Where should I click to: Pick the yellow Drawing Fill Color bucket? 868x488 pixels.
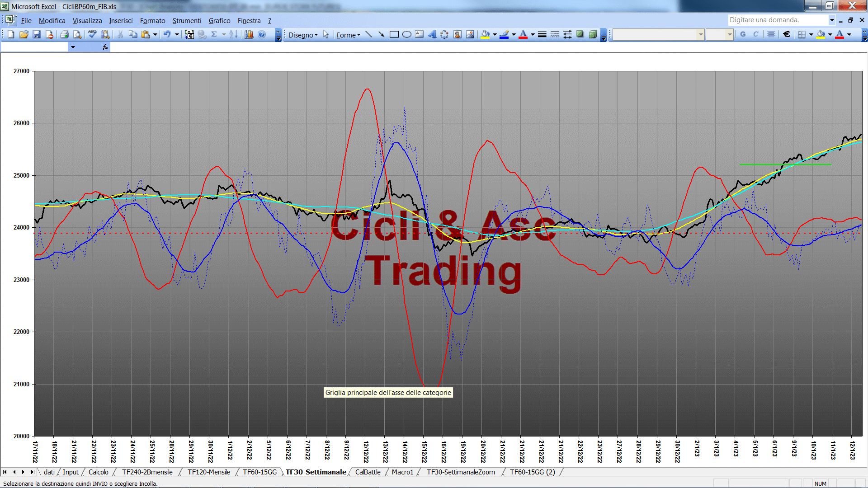(x=486, y=34)
